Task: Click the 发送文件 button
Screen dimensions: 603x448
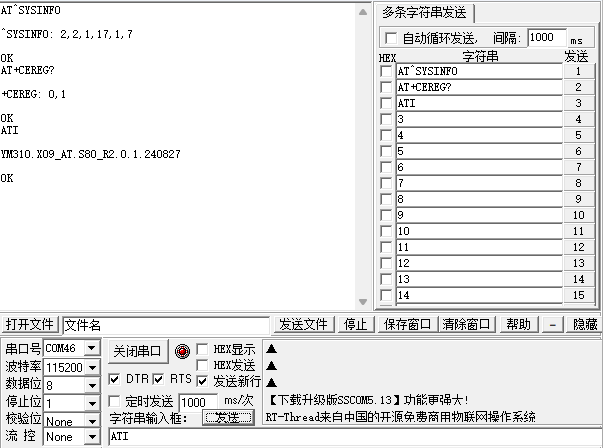Action: pyautogui.click(x=303, y=325)
